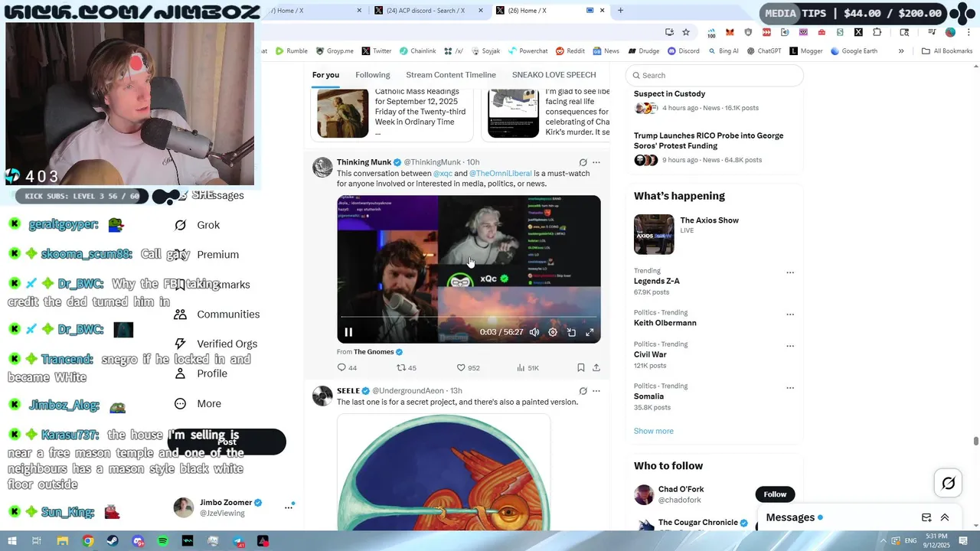The width and height of the screenshot is (980, 551).
Task: Expand hidden bookmarks chevron
Action: tap(901, 51)
